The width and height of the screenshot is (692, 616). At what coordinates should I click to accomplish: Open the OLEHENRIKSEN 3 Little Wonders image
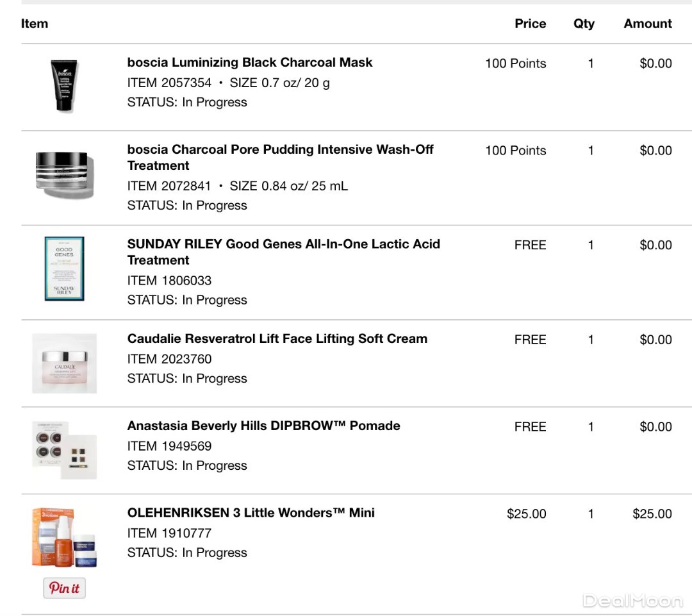pyautogui.click(x=64, y=537)
